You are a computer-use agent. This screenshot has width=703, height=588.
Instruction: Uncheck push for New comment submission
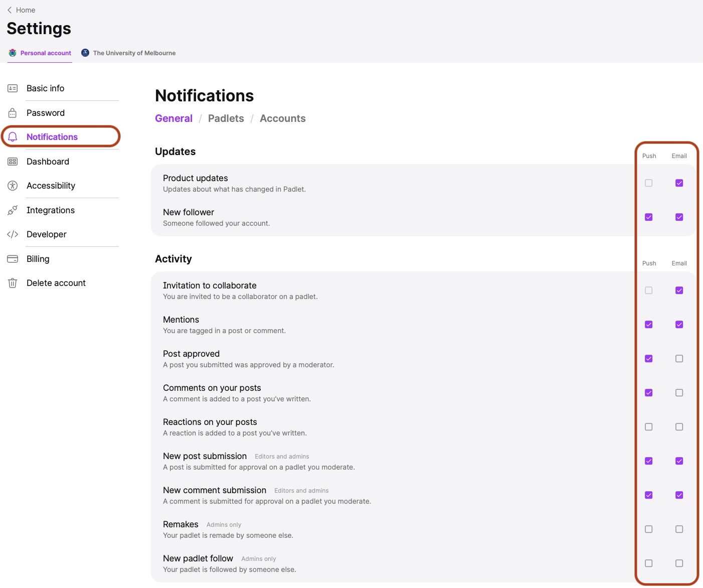click(649, 495)
